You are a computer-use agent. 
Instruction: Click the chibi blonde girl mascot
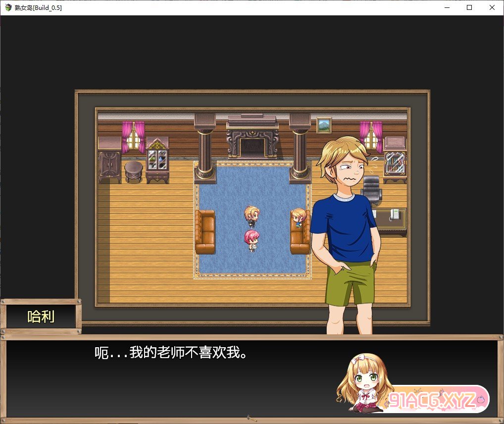(x=364, y=384)
